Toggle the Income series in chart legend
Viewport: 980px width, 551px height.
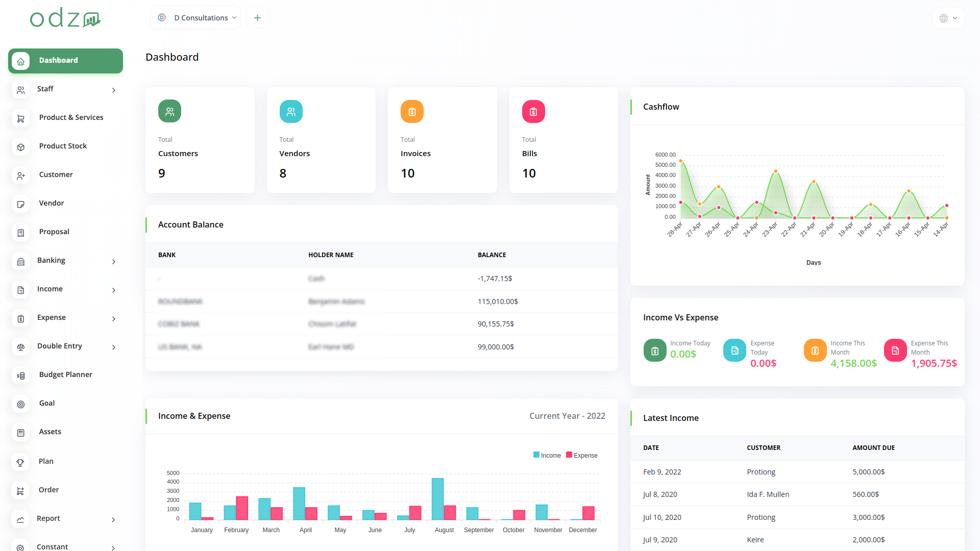[x=547, y=455]
